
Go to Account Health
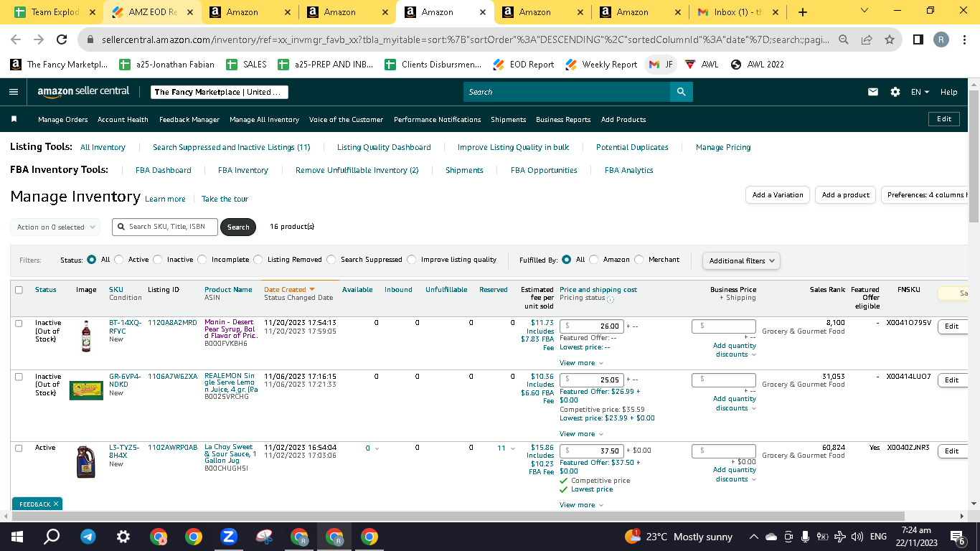pyautogui.click(x=123, y=119)
